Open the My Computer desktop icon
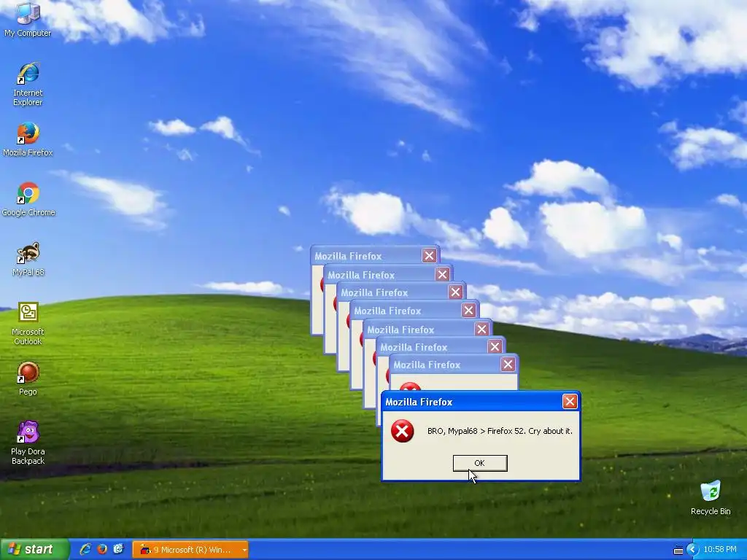 28,19
